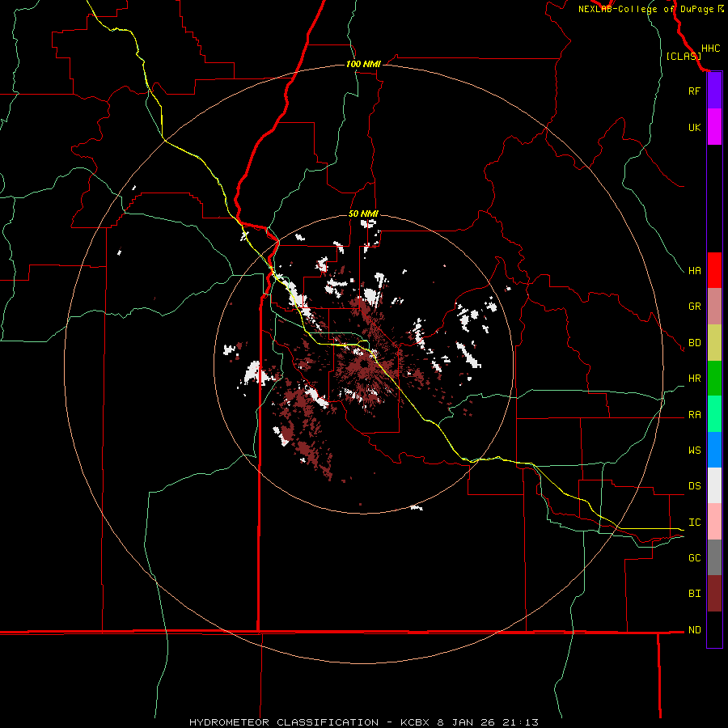This screenshot has height=728, width=728.
Task: Select the IC light pink legend swatch
Action: coord(714,522)
